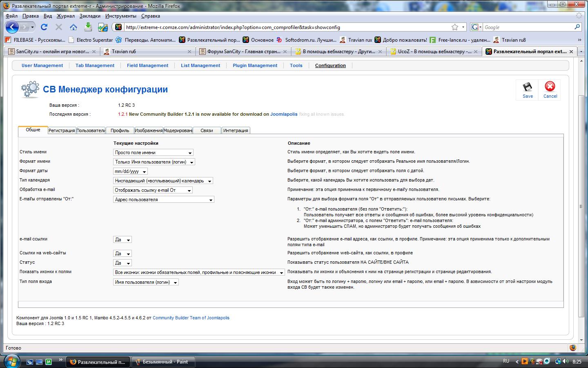Click Community Builder Team of Joomlapolis link

191,318
